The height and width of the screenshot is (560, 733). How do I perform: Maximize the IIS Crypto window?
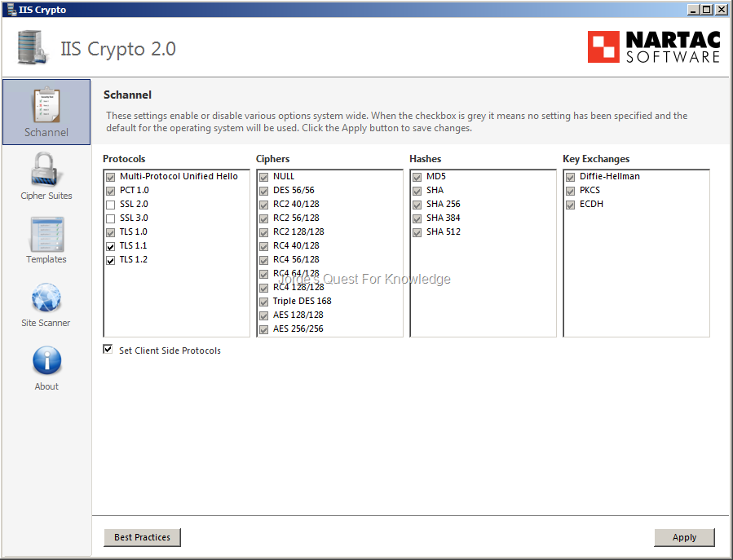tap(707, 9)
